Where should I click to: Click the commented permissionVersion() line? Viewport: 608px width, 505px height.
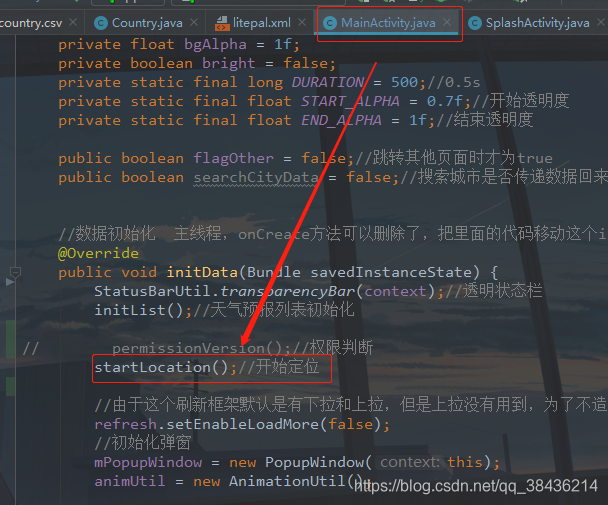pos(242,348)
